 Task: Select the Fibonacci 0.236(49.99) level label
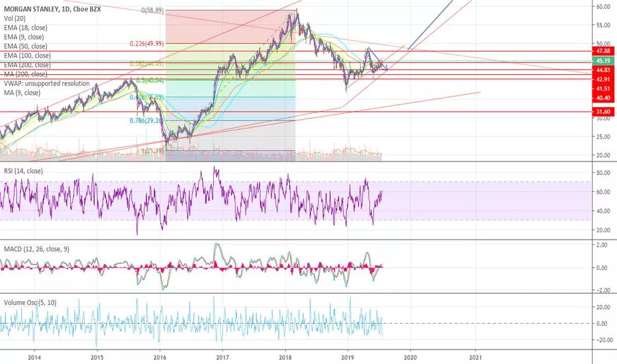coord(147,44)
